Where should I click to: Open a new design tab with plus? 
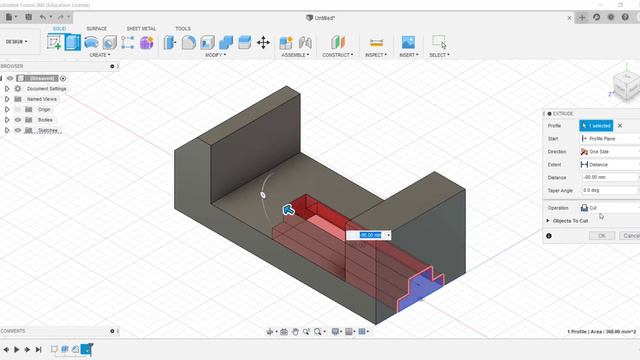click(x=582, y=17)
